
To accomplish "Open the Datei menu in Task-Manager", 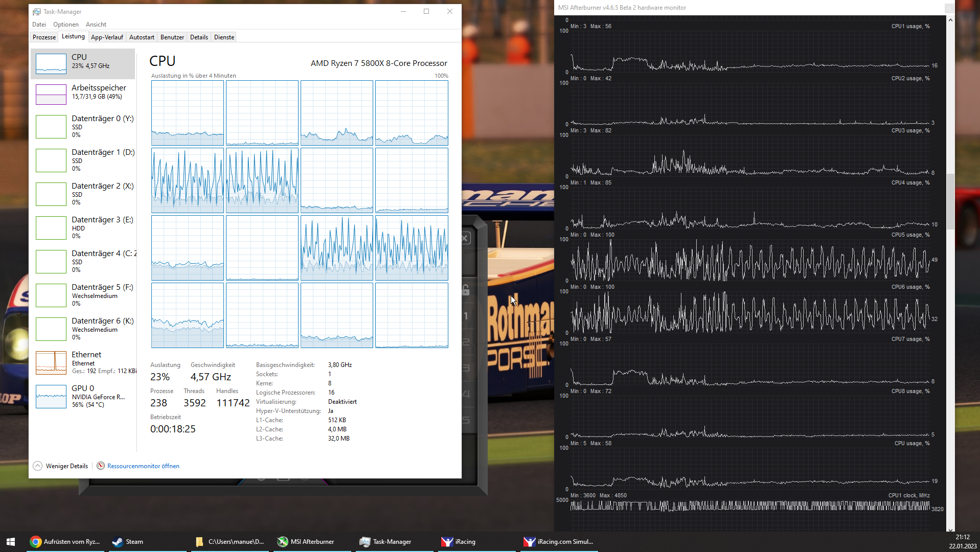I will click(39, 25).
